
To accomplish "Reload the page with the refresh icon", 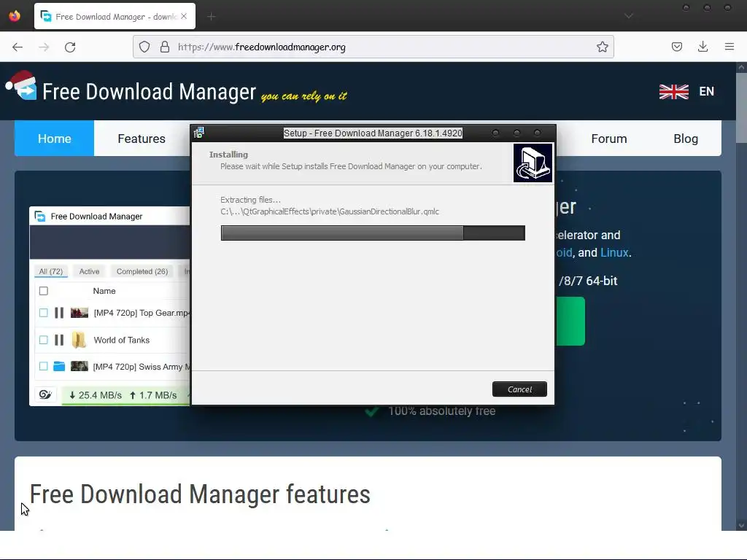I will click(x=70, y=47).
